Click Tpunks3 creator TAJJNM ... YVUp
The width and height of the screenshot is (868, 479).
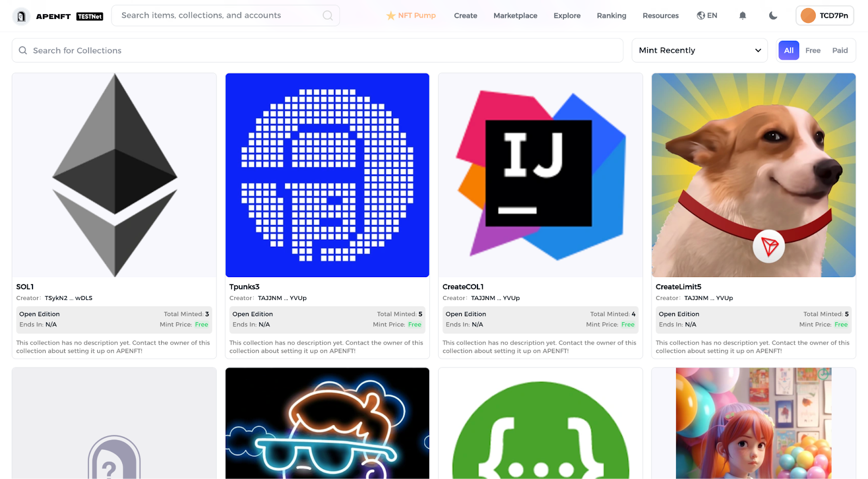[282, 298]
